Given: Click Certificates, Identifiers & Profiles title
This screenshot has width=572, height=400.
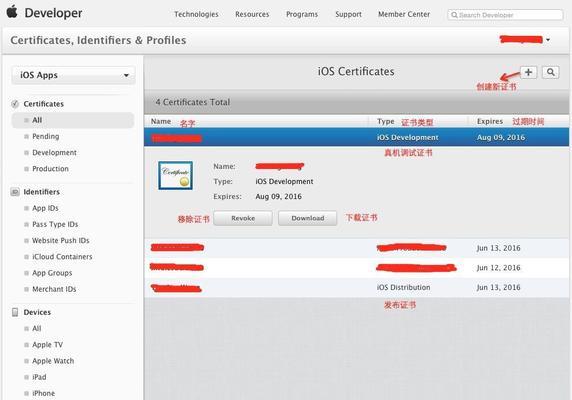Looking at the screenshot, I should [x=98, y=40].
